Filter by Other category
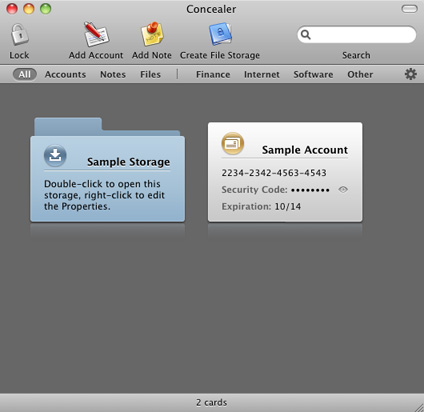 coord(360,74)
